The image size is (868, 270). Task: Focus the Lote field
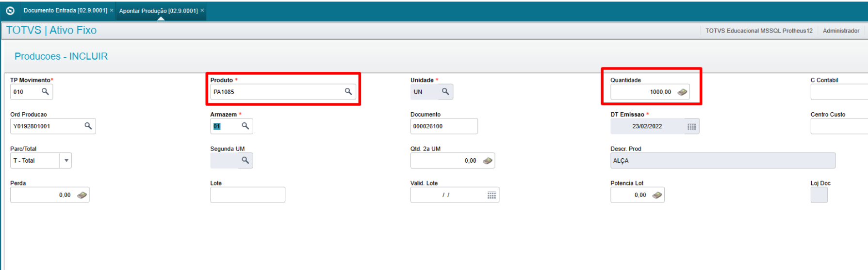[247, 195]
